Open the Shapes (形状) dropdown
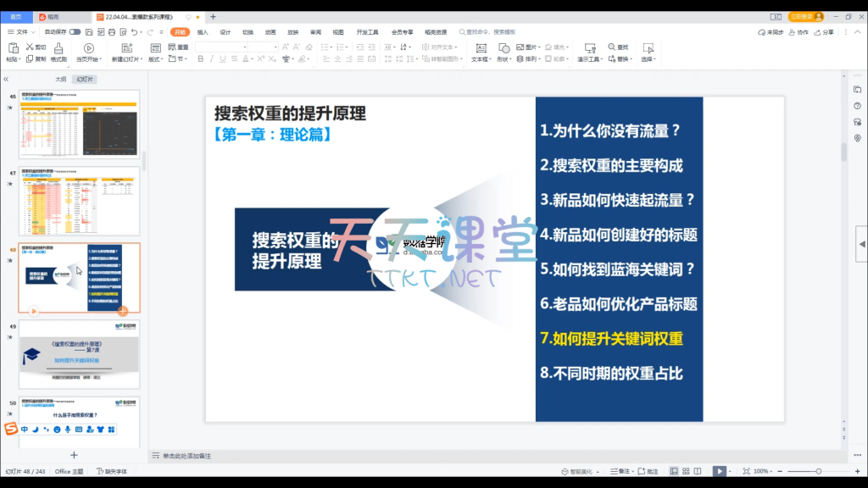868x488 pixels. 505,59
